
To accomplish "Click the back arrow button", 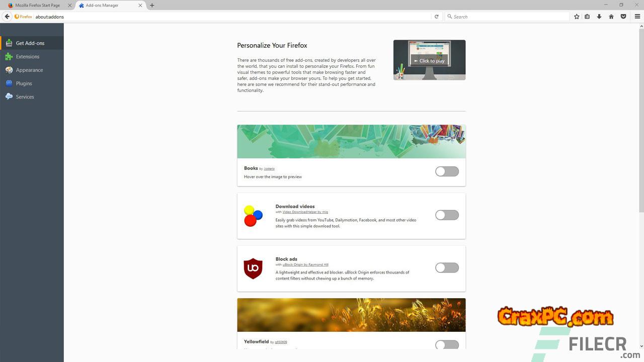I will [x=7, y=17].
